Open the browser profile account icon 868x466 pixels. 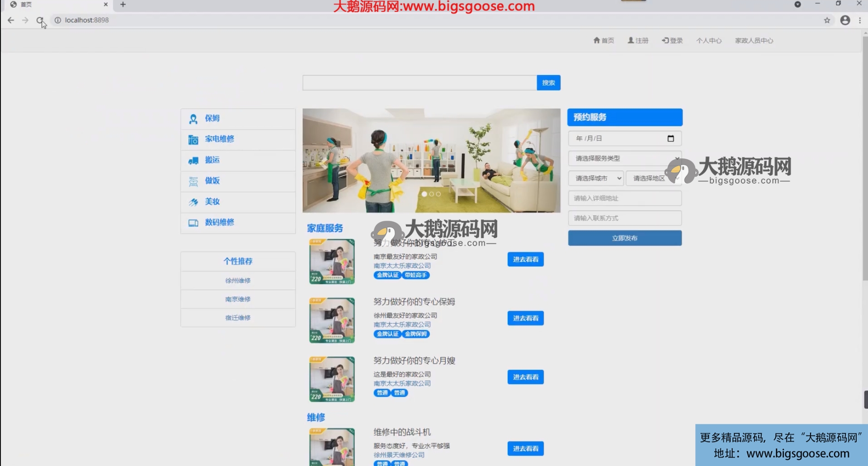point(845,20)
